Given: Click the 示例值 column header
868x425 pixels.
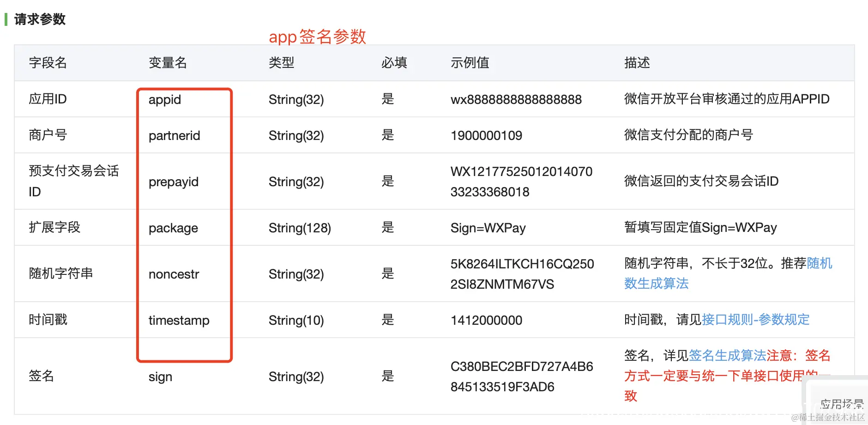Looking at the screenshot, I should click(470, 63).
